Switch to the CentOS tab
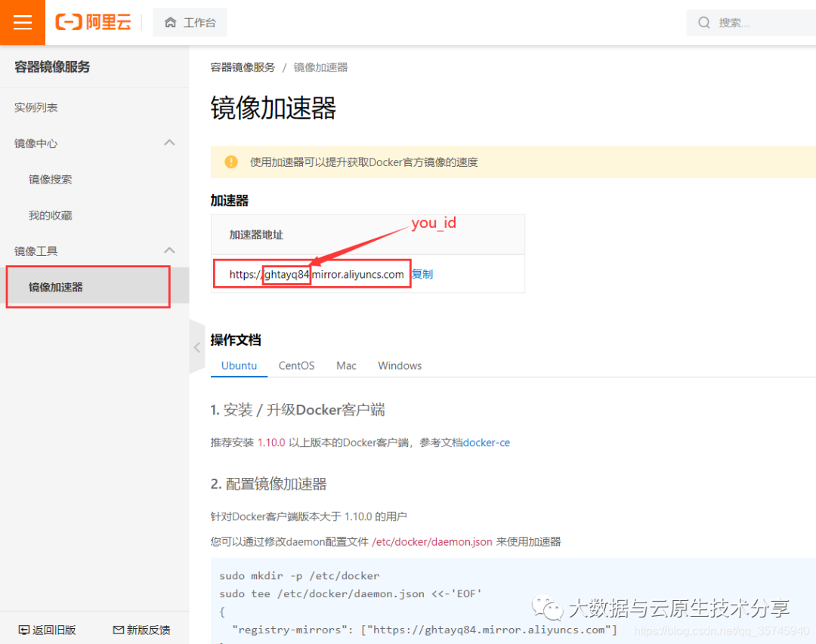816x644 pixels. click(296, 365)
